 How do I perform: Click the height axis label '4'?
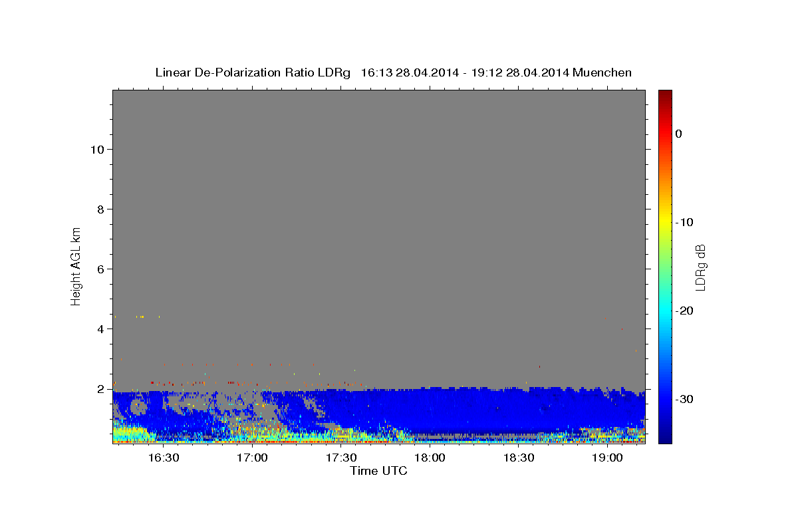coord(102,329)
